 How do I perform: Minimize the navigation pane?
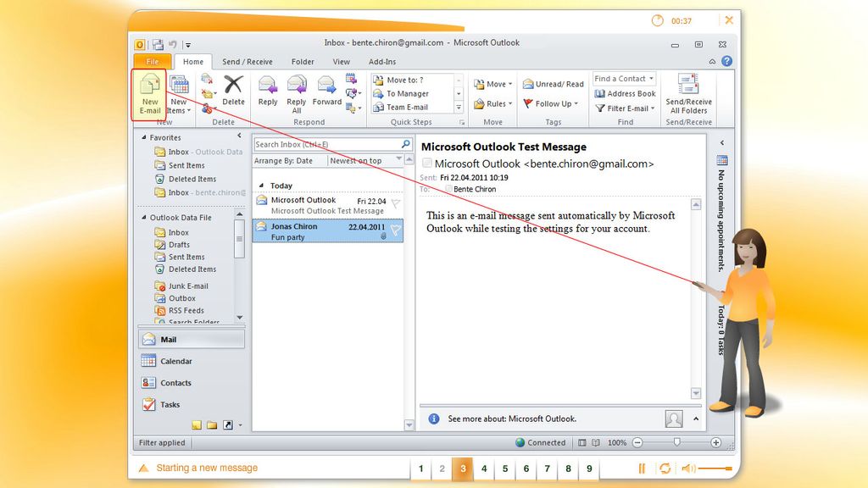[x=239, y=136]
